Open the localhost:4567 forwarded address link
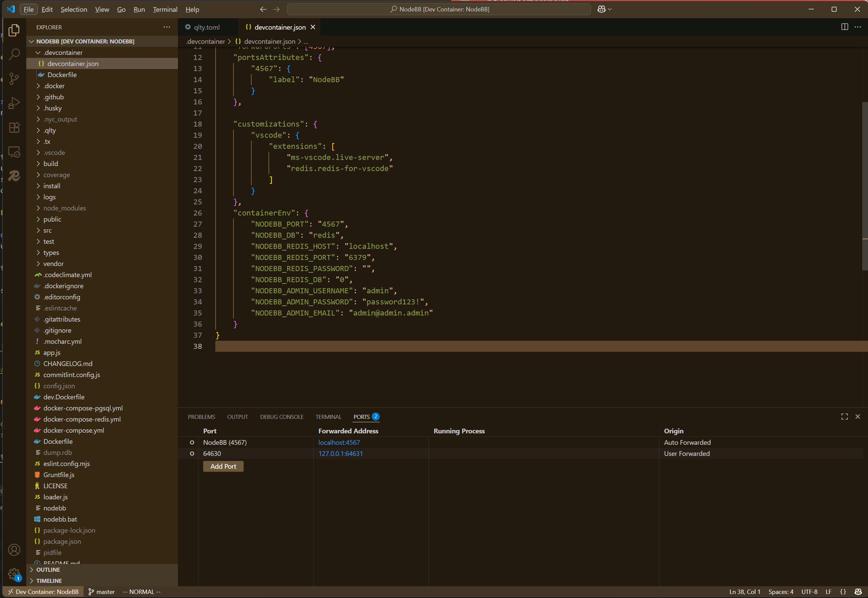The width and height of the screenshot is (868, 598). 339,442
